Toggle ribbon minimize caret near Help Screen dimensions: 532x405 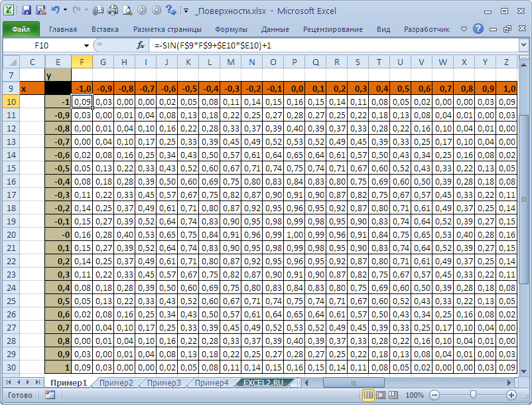463,29
